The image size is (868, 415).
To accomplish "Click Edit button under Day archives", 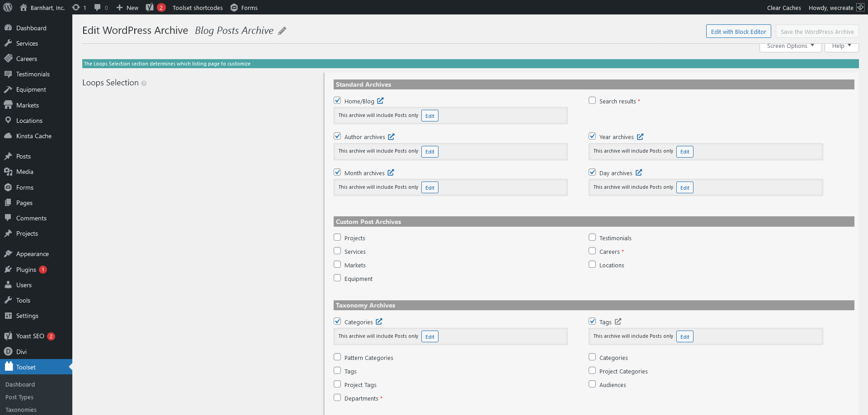I will (x=684, y=187).
